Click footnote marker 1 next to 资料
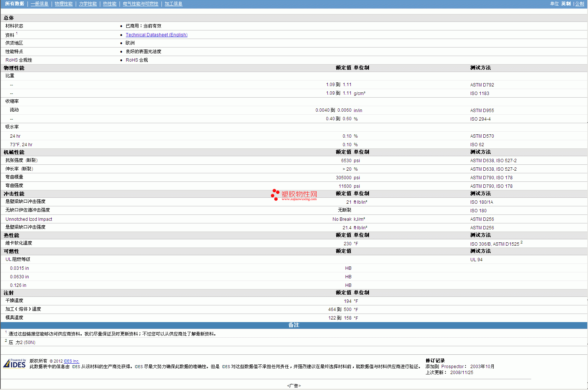The image size is (588, 390). (17, 33)
